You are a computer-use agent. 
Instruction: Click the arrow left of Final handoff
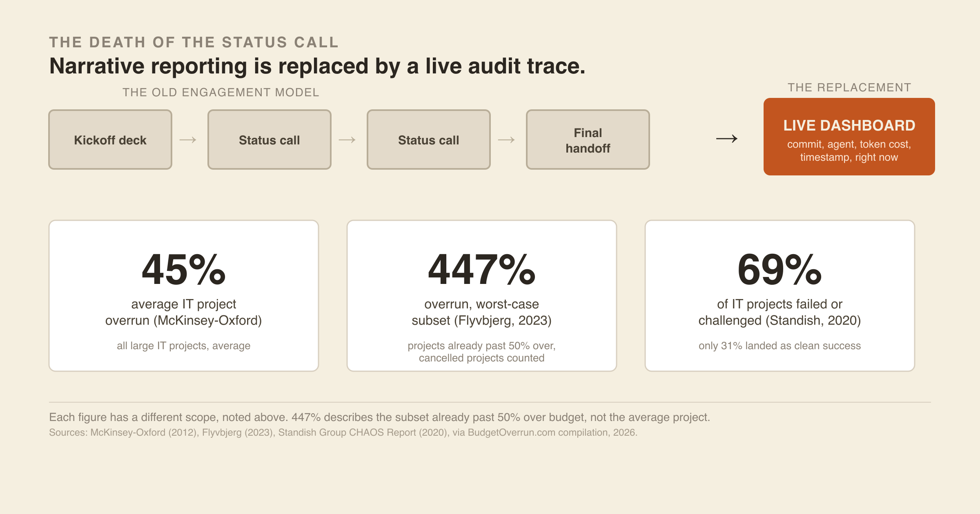[x=506, y=140]
